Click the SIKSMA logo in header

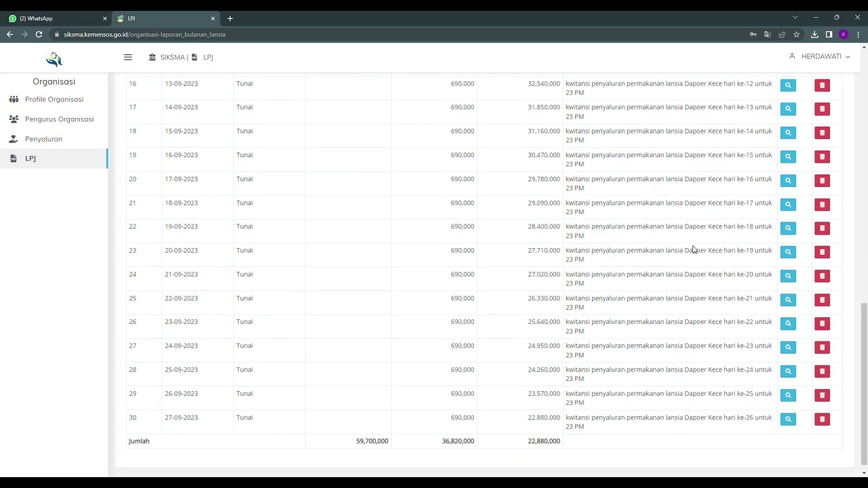coord(54,59)
